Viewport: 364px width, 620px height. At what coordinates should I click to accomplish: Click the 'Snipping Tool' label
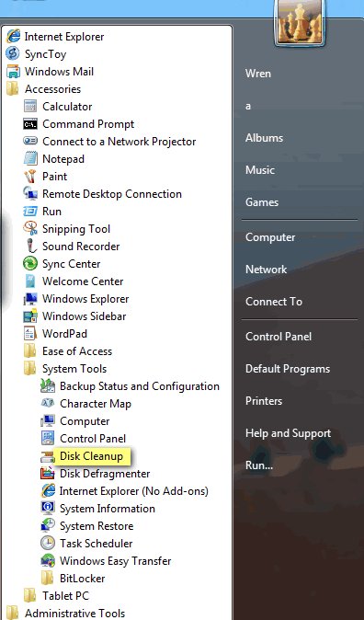(76, 228)
